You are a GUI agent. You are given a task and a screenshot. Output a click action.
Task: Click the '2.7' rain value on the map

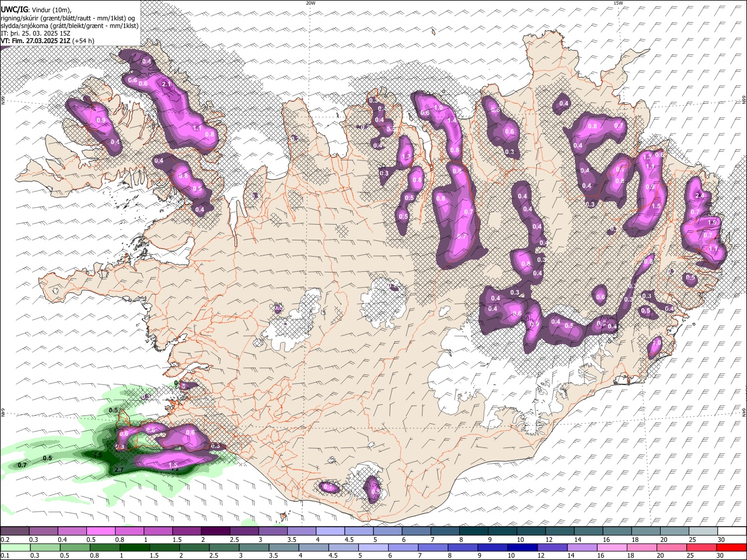120,469
